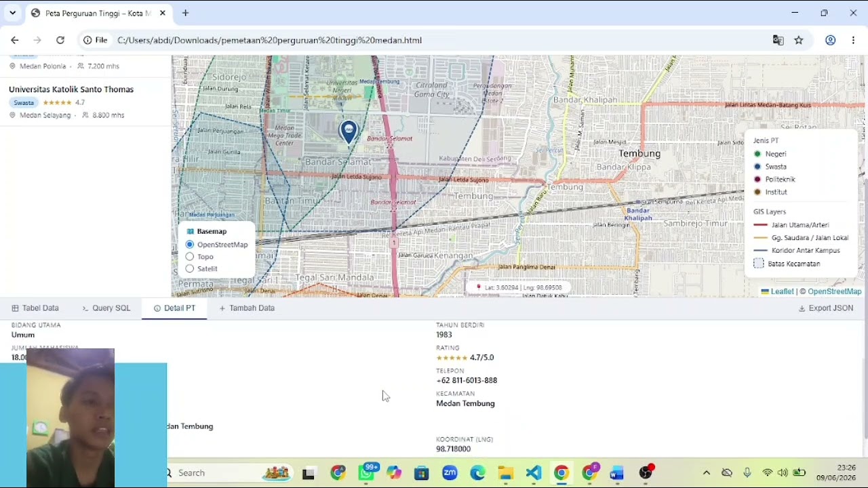Open Zoom from the taskbar

[450, 473]
